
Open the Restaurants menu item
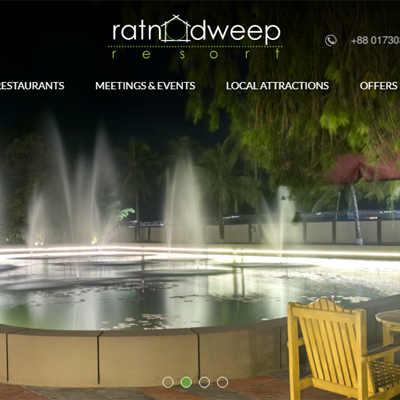point(32,86)
